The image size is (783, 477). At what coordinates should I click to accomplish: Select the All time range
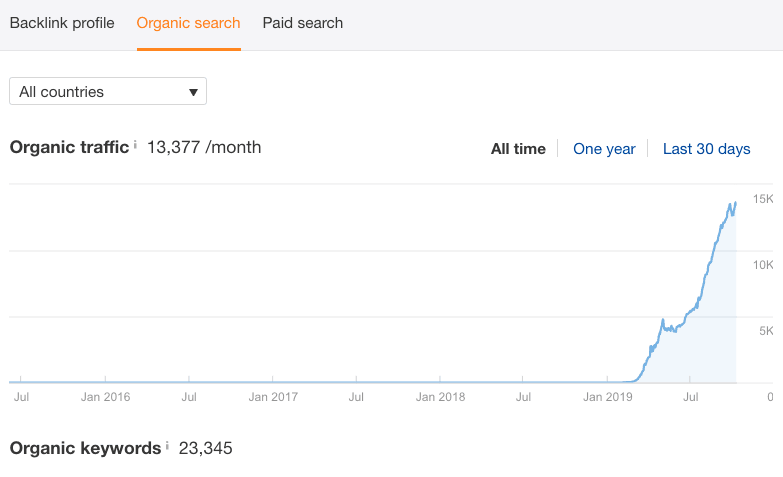[x=518, y=149]
